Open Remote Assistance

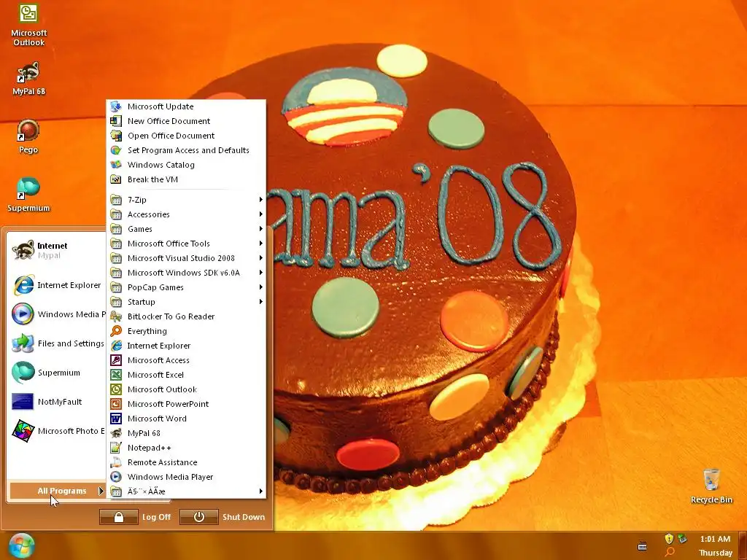click(186, 462)
